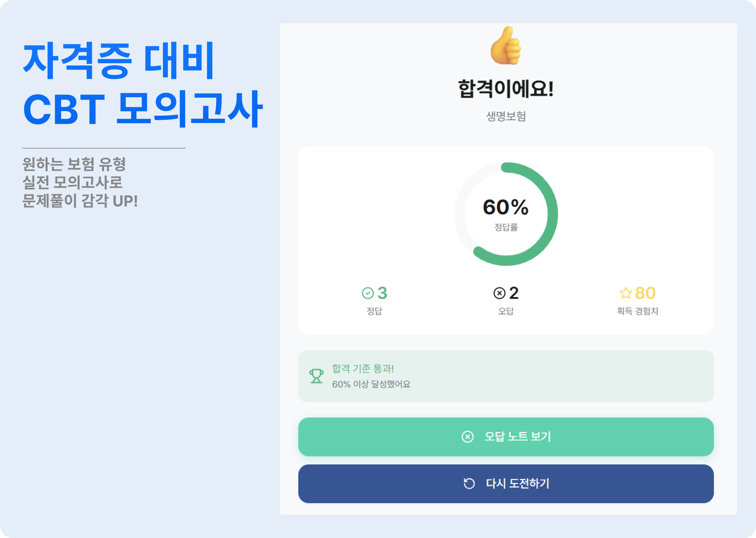The image size is (756, 538).
Task: Click the 합격이에요! heading
Action: (506, 88)
